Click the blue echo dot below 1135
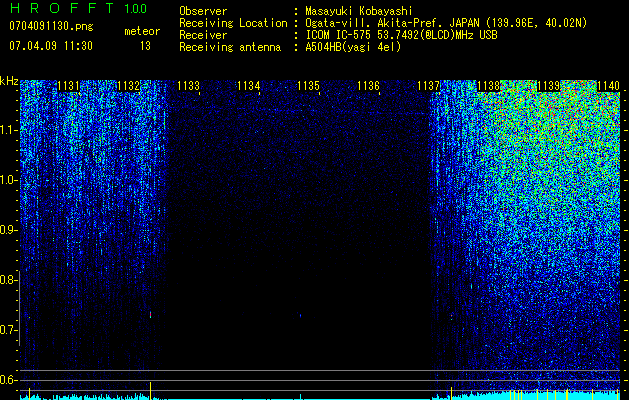Viewport: 629px width, 400px height. (300, 316)
